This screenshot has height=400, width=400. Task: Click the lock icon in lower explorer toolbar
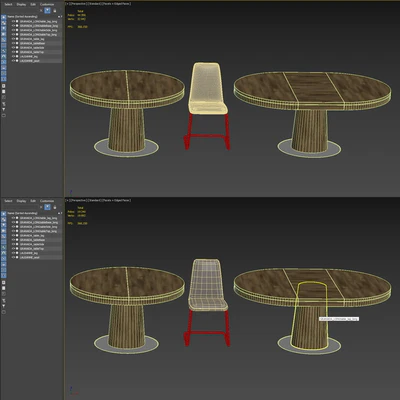[x=55, y=207]
